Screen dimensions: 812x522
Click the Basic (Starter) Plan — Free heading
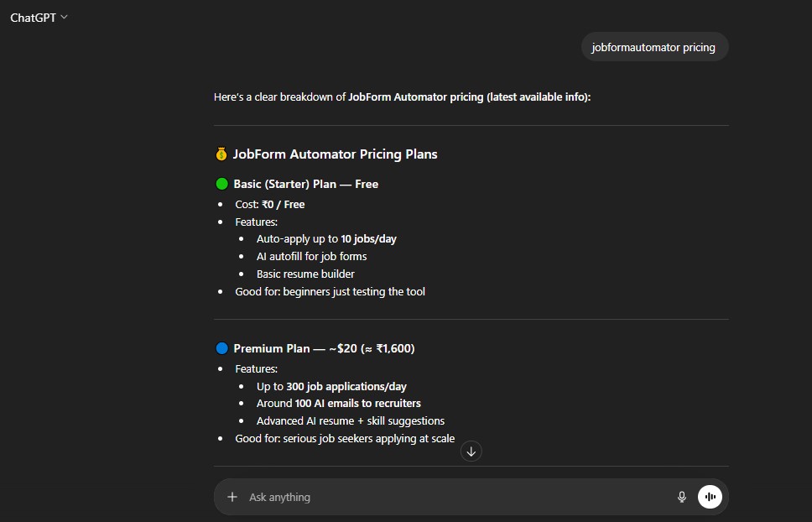click(x=305, y=184)
